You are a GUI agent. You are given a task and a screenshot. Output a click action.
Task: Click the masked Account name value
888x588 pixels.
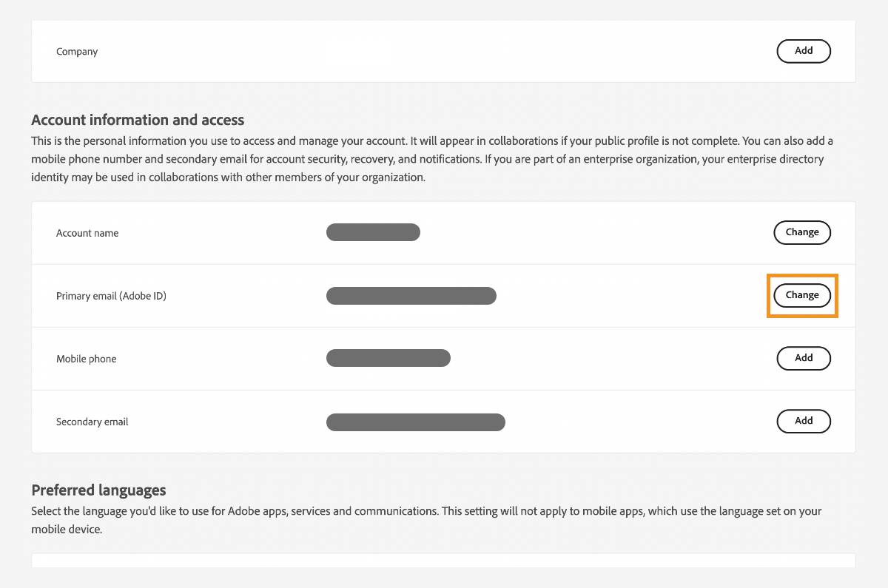point(373,232)
